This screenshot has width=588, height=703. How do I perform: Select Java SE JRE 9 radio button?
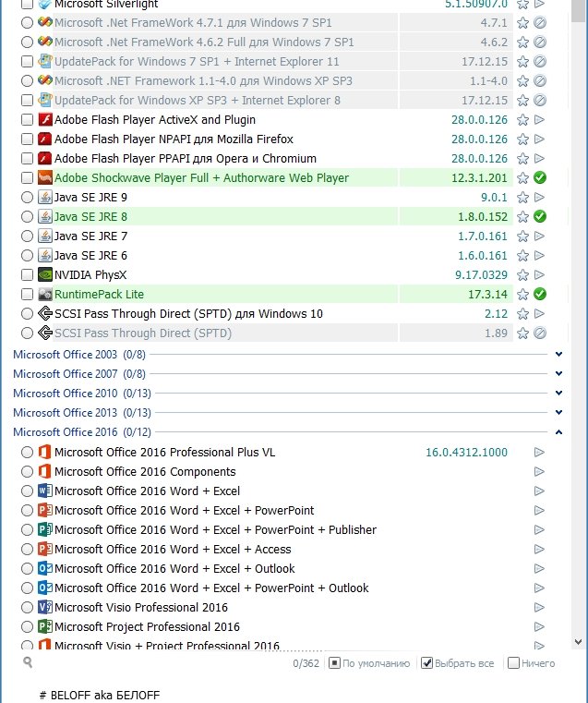(x=28, y=198)
